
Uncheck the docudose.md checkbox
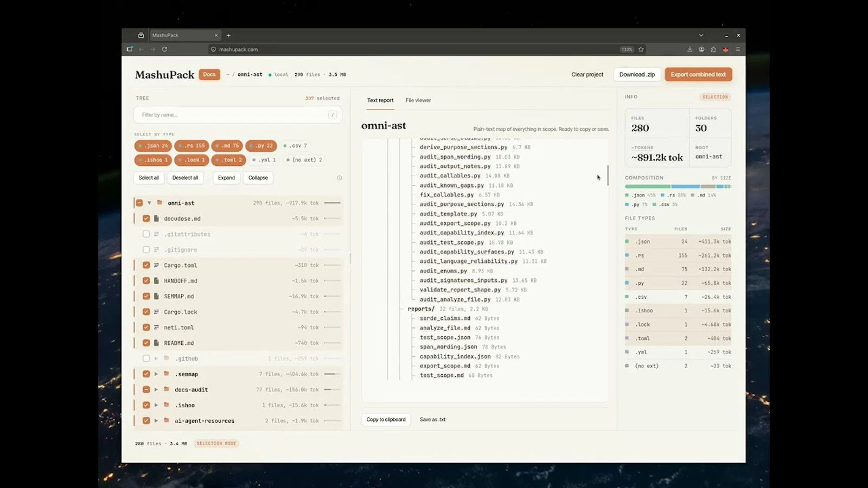[146, 219]
